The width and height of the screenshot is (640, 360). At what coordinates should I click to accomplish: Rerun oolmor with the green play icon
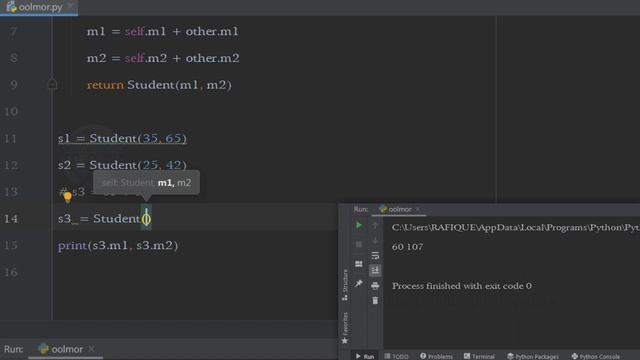tap(359, 225)
